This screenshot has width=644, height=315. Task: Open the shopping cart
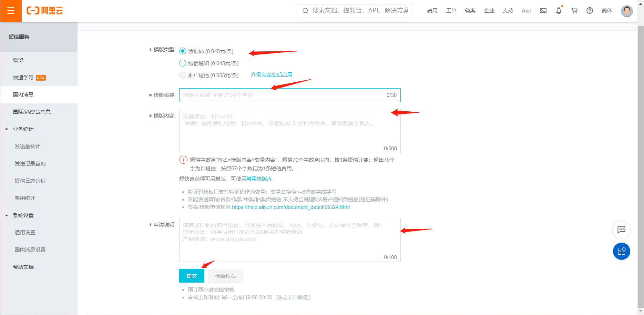click(574, 11)
